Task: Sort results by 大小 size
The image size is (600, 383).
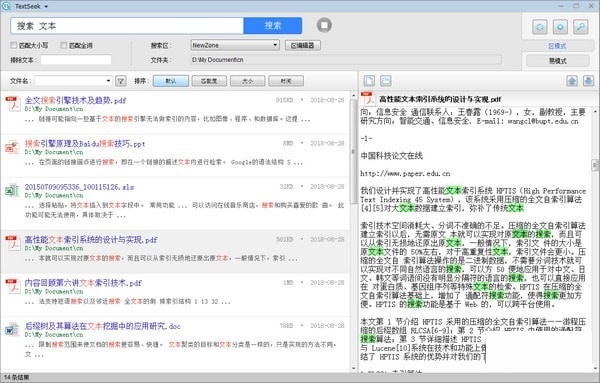Action: (x=248, y=81)
